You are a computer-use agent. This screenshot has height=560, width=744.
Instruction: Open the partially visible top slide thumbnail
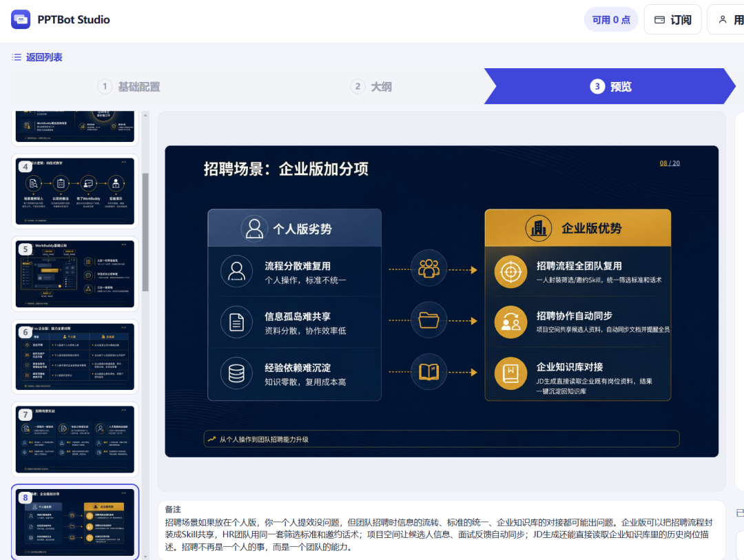pos(75,127)
